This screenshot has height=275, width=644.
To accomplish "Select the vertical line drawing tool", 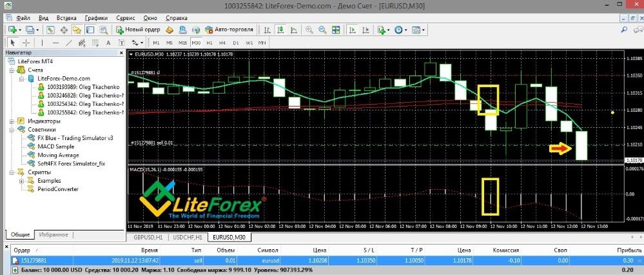I will tap(42, 43).
